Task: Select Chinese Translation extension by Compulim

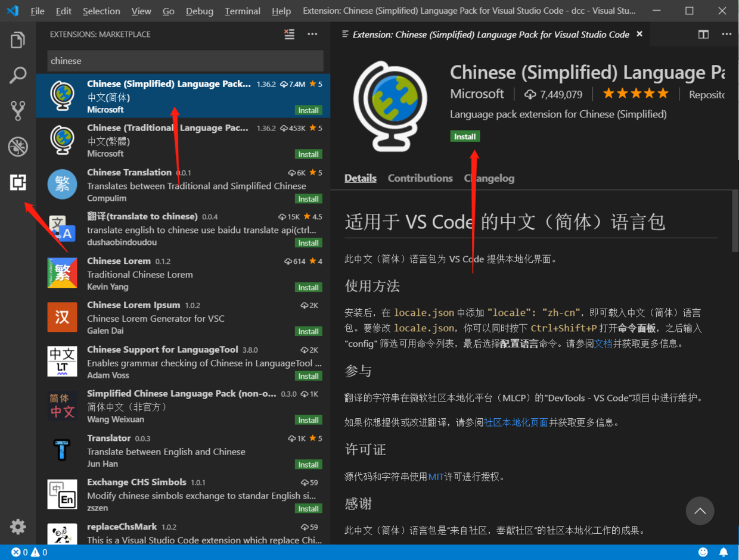Action: (x=183, y=185)
